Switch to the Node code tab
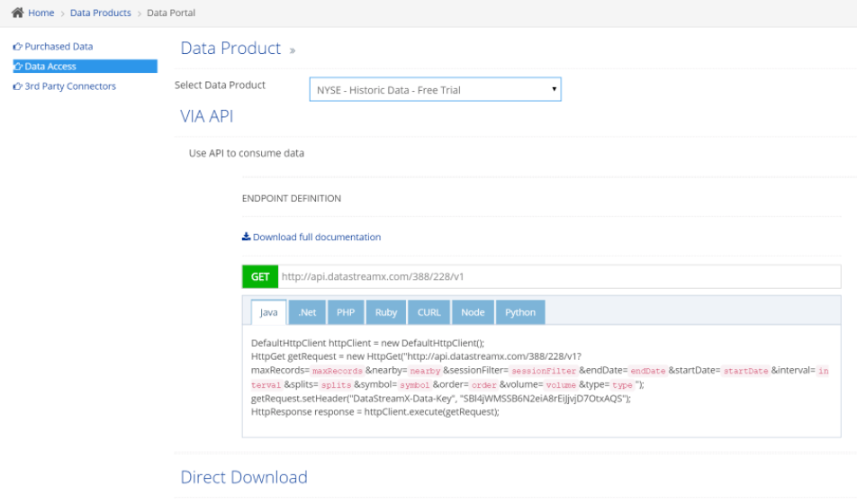The width and height of the screenshot is (857, 504). click(x=473, y=312)
